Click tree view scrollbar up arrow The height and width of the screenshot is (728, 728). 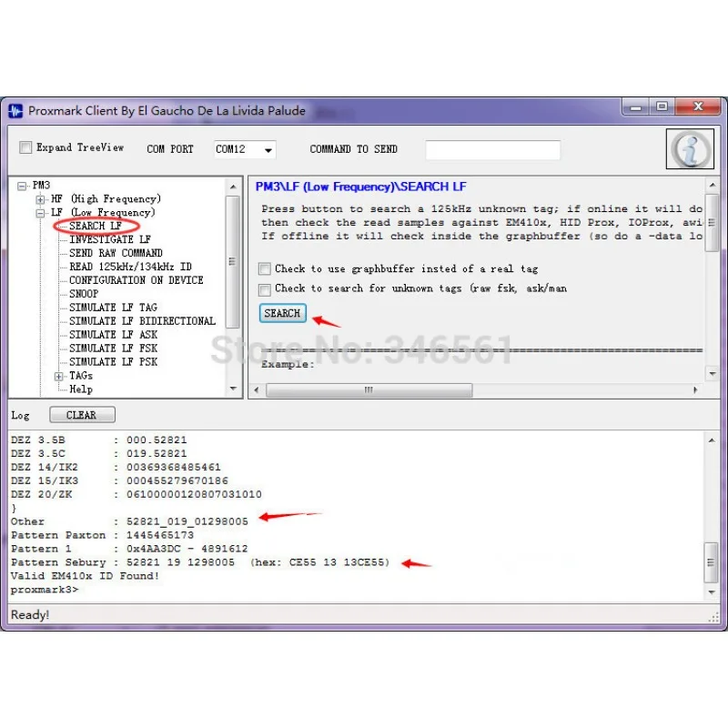pos(233,187)
